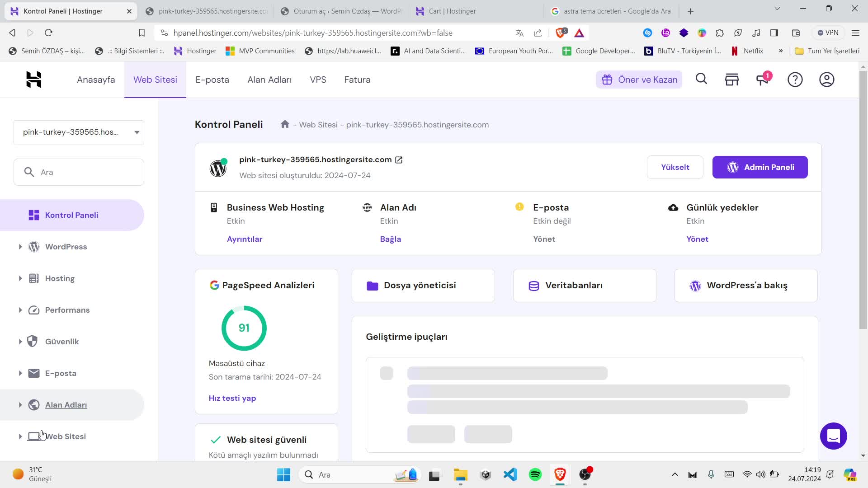Expand the Güvenlik sidebar section
This screenshot has width=868, height=488.
coord(20,342)
